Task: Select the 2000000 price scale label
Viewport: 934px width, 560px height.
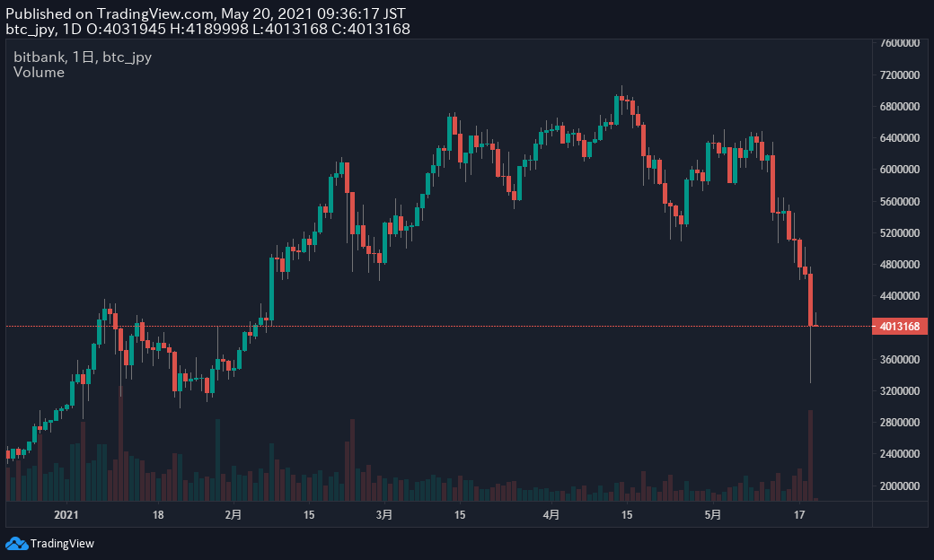Action: (x=898, y=486)
